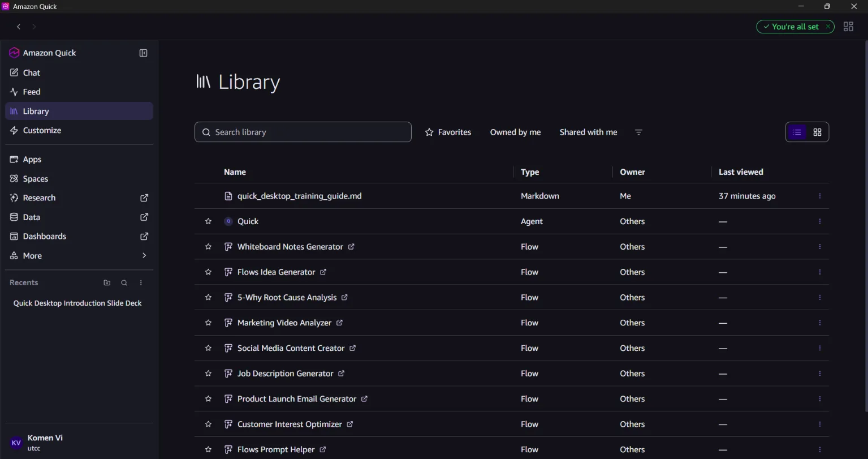868x459 pixels.
Task: Open row menu for quick_desktop_training_guide.md
Action: pos(820,196)
